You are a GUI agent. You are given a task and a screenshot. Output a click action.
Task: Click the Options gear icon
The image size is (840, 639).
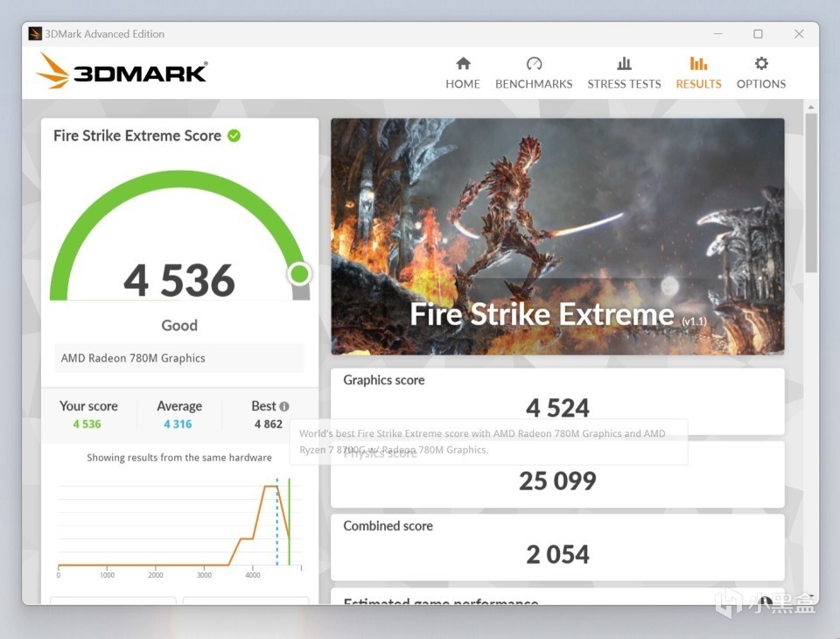[761, 64]
